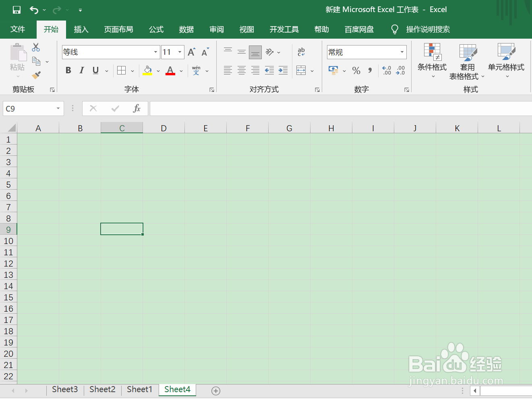Open the 文件 menu

coord(18,29)
